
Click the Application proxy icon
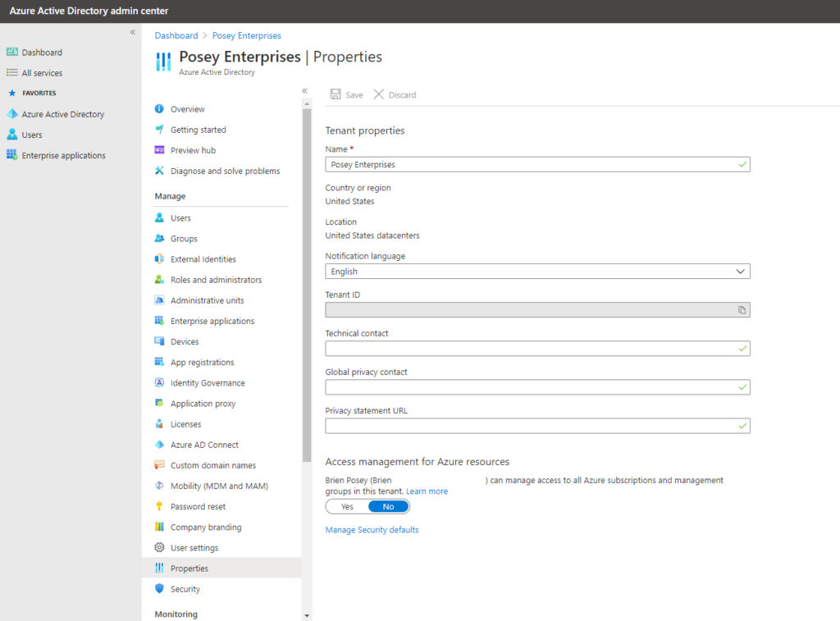(159, 403)
